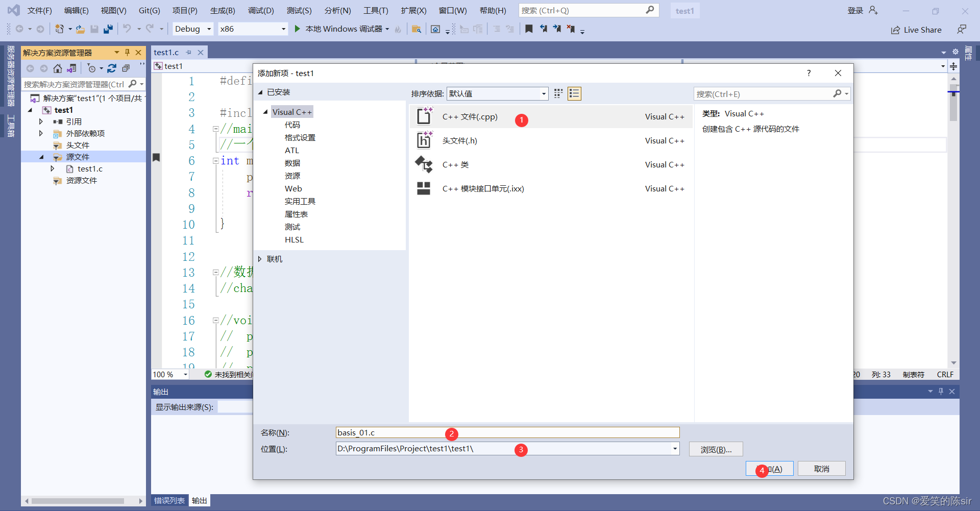The width and height of the screenshot is (980, 511).
Task: Clear all bookmarks icon
Action: [571, 29]
